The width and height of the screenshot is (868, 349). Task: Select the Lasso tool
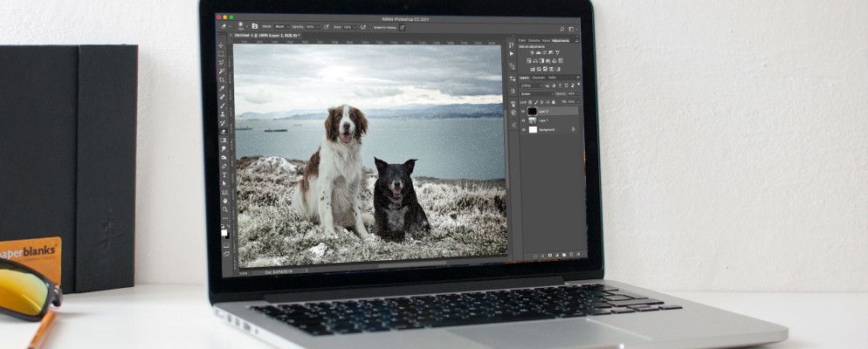tap(223, 63)
